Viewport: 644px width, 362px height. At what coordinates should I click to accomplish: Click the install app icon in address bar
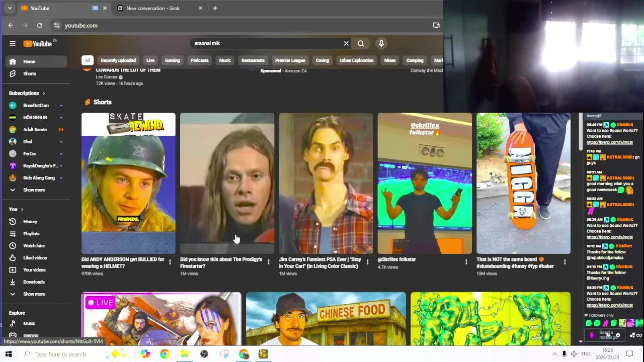pyautogui.click(x=436, y=25)
